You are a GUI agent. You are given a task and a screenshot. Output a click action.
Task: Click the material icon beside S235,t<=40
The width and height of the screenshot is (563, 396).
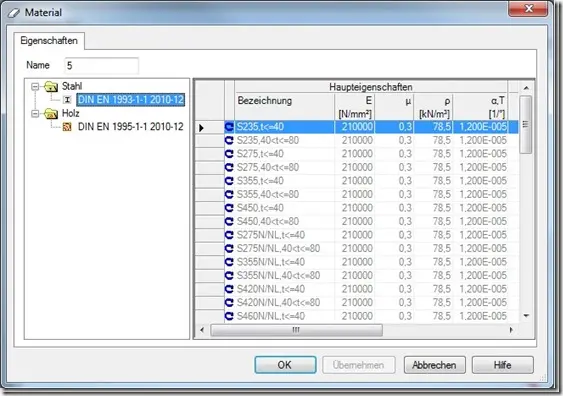229,127
